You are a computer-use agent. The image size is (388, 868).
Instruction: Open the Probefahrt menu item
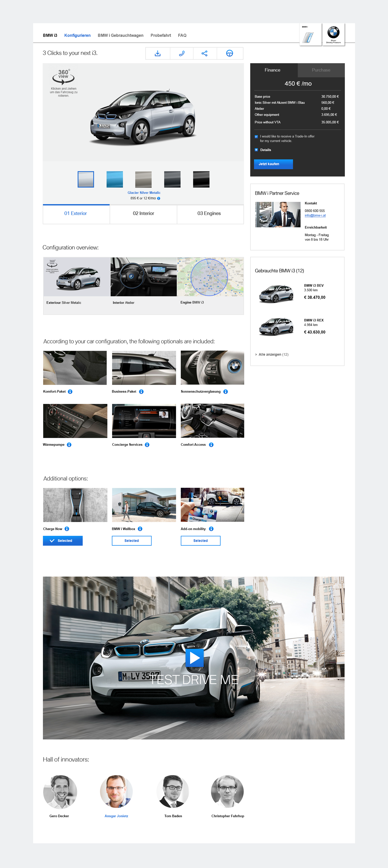point(161,35)
